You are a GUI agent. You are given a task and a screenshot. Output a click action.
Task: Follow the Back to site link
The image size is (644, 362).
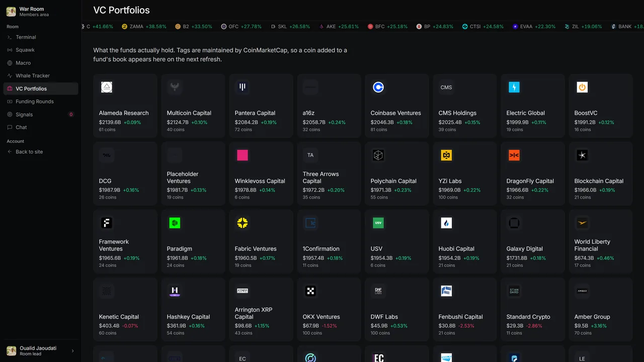pos(41,152)
